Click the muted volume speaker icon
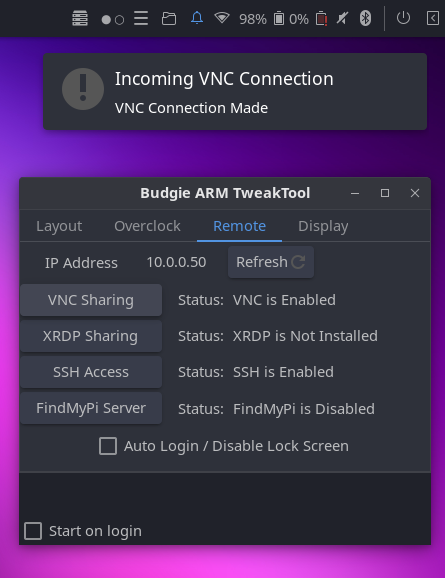This screenshot has height=578, width=445. [x=342, y=18]
